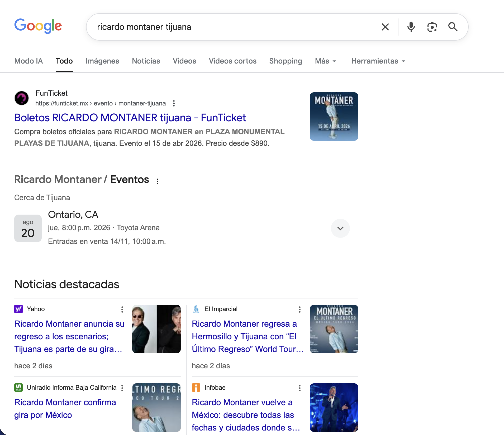Click the FunTicket Montaner poster thumbnail
Viewport: 504px width, 435px height.
click(334, 117)
